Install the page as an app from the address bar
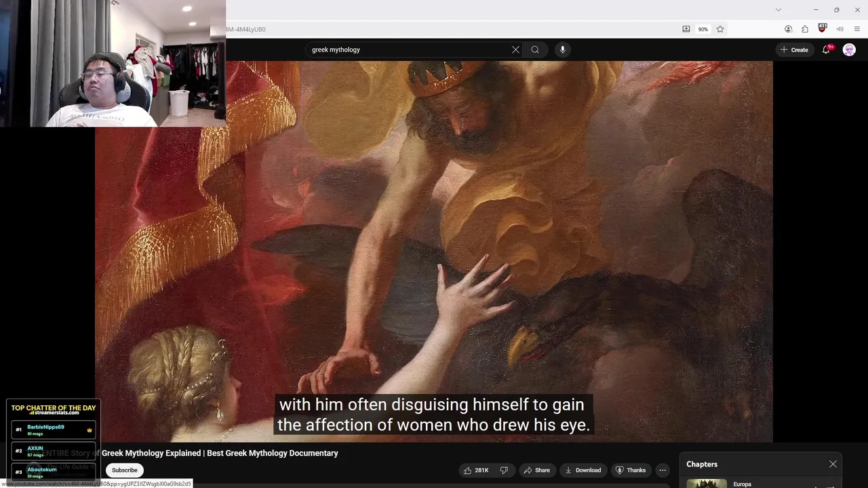The width and height of the screenshot is (868, 488). click(x=686, y=29)
